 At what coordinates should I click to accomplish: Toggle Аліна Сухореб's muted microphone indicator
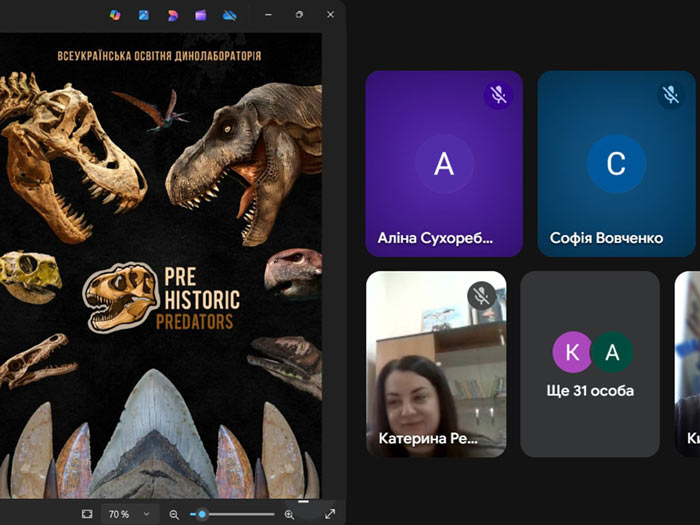[498, 95]
